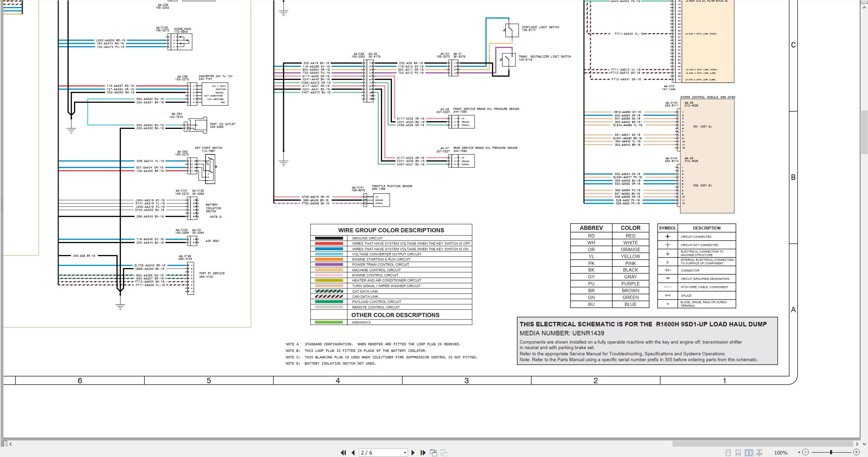Click the 'CN2 (KEY B)' connector label

click(702, 185)
